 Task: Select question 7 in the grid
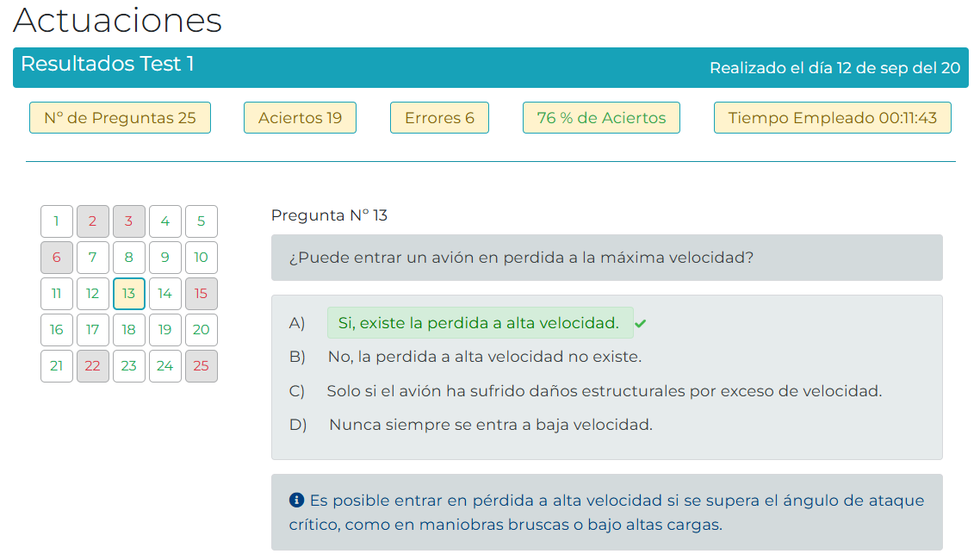92,258
